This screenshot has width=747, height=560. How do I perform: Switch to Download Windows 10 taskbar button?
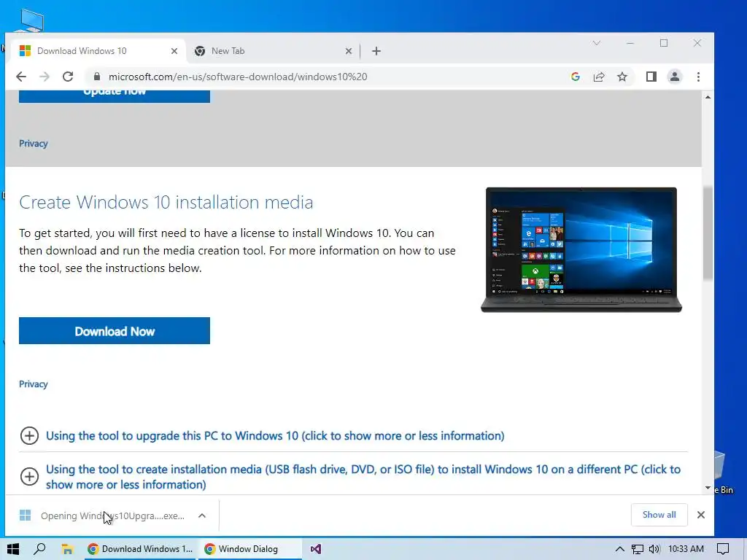[140, 549]
